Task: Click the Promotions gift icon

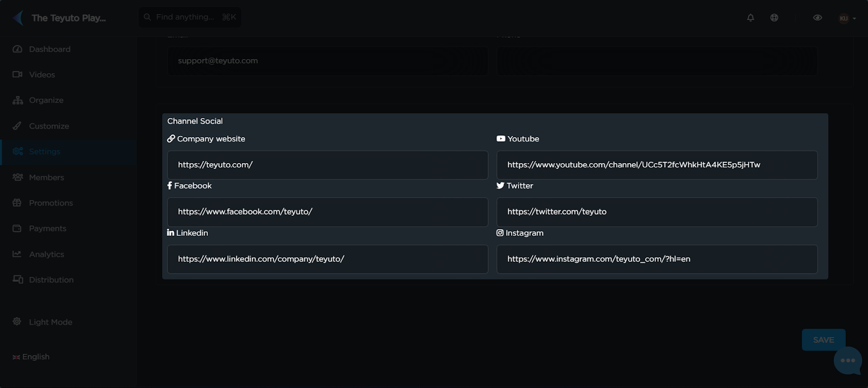Action: (x=17, y=203)
